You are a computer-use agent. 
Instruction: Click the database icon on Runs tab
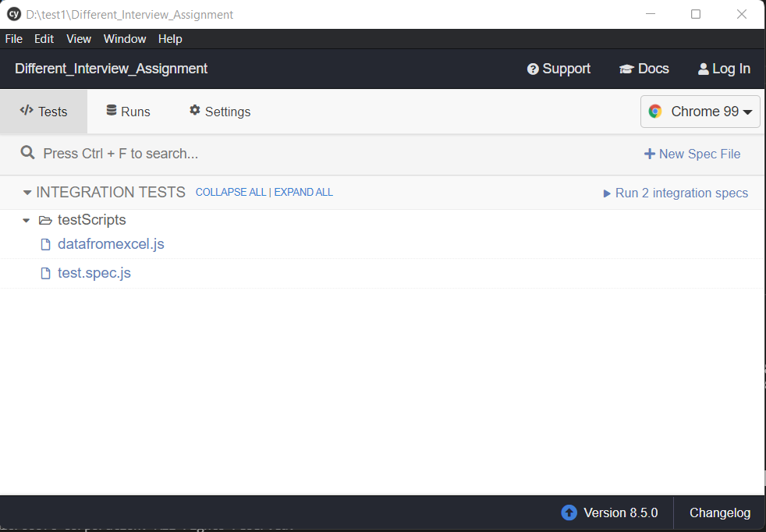click(x=112, y=110)
